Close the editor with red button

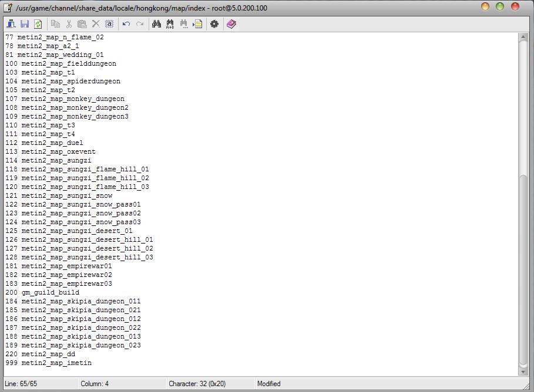[x=515, y=6]
